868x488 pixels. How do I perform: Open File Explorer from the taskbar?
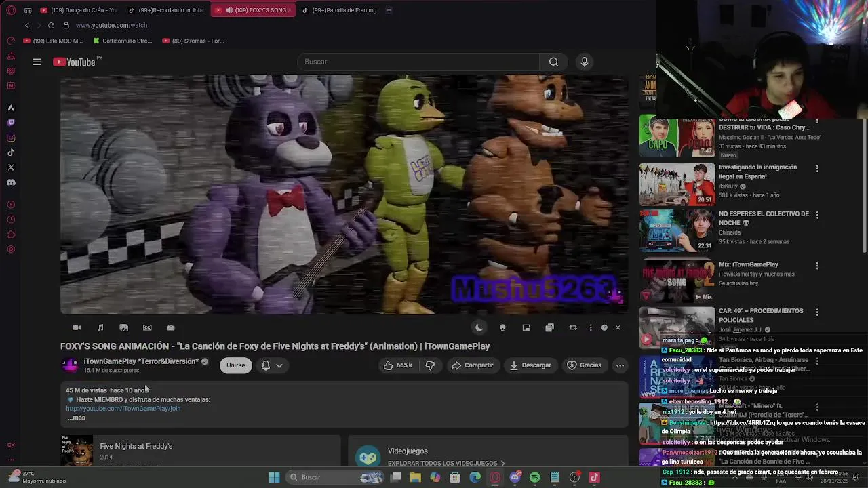[415, 477]
